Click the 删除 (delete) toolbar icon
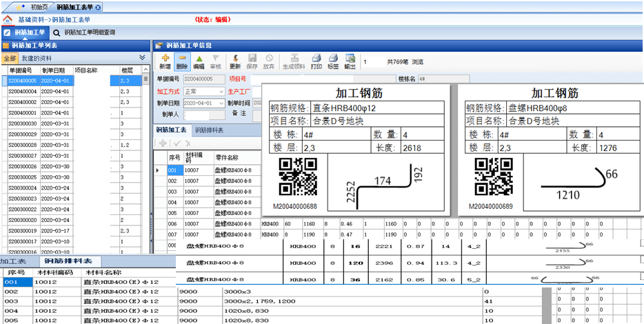Screen dimensions: 644x324 (x=182, y=59)
